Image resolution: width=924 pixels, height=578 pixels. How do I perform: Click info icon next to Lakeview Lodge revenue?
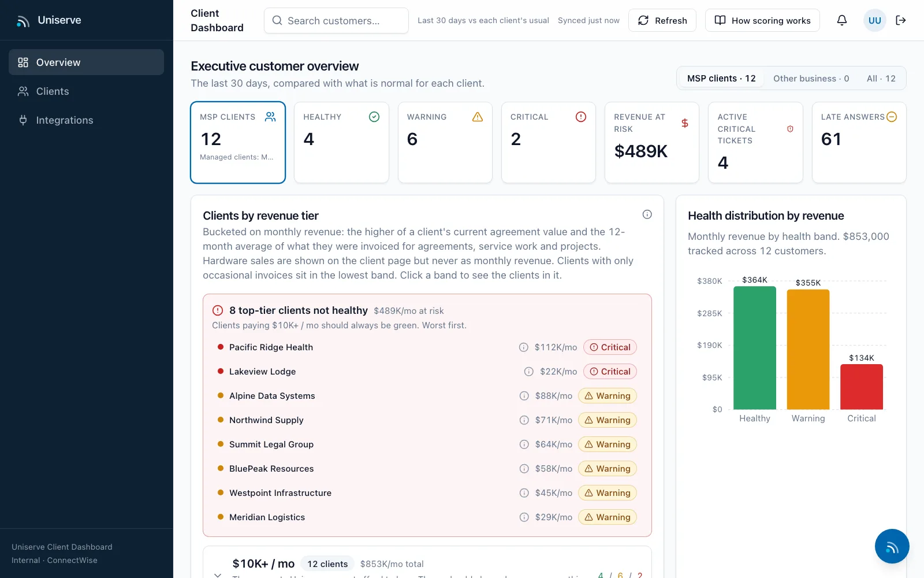tap(529, 372)
